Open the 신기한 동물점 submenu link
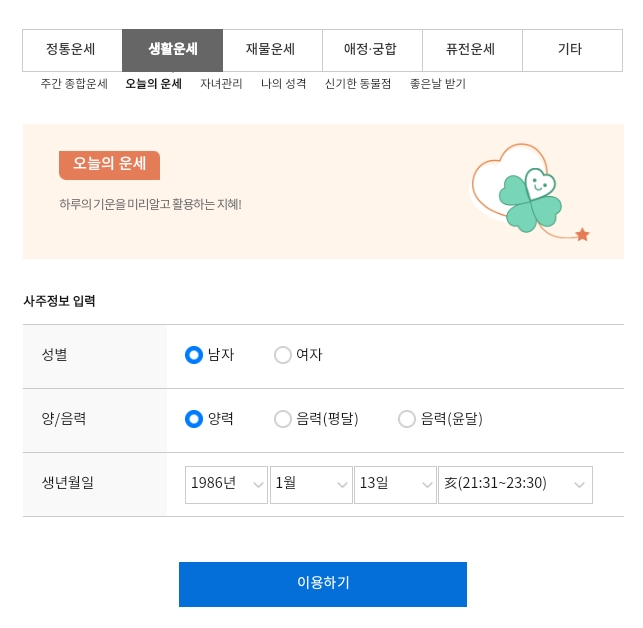643x628 pixels. tap(358, 84)
